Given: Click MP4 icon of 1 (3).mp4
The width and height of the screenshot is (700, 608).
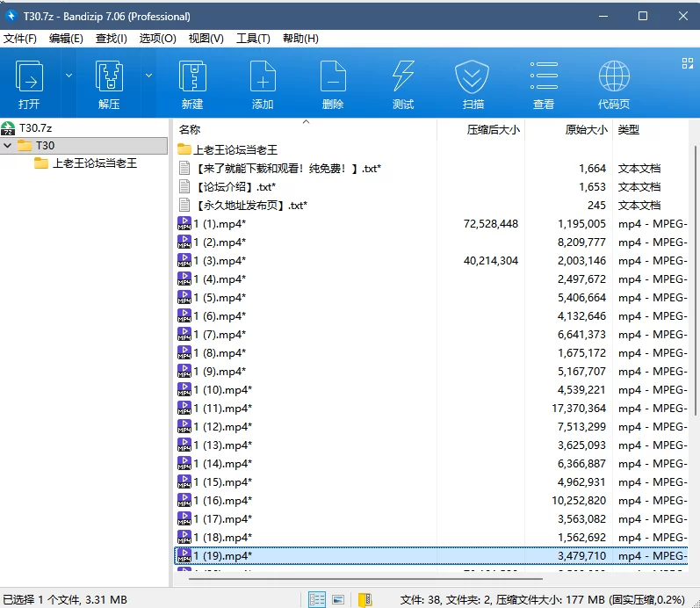Looking at the screenshot, I should pos(184,260).
